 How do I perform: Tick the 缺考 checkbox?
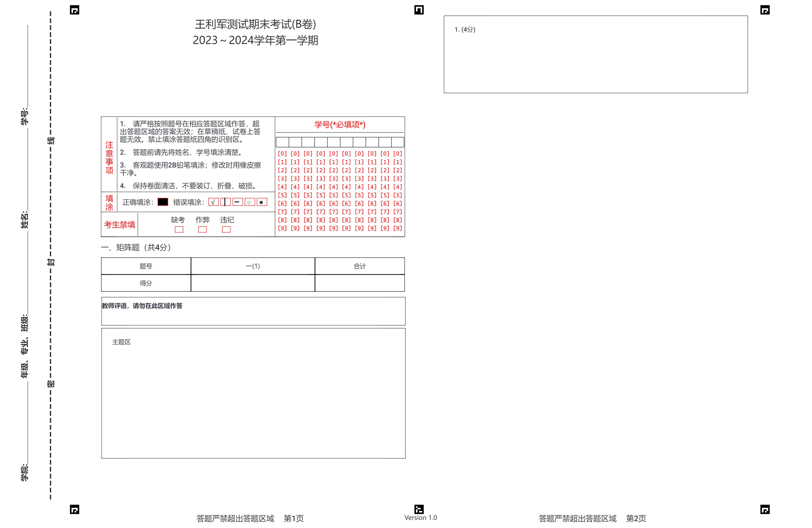click(179, 229)
